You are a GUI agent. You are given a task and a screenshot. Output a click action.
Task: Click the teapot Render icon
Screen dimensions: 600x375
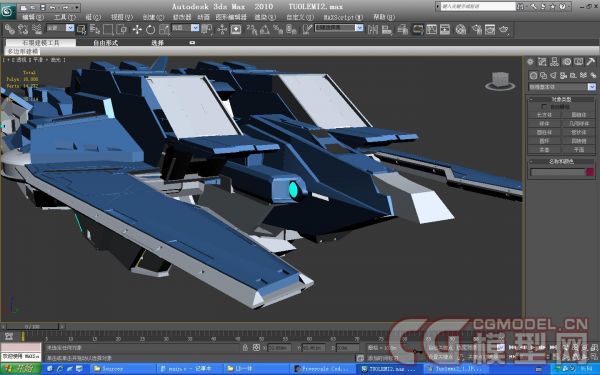tap(504, 29)
